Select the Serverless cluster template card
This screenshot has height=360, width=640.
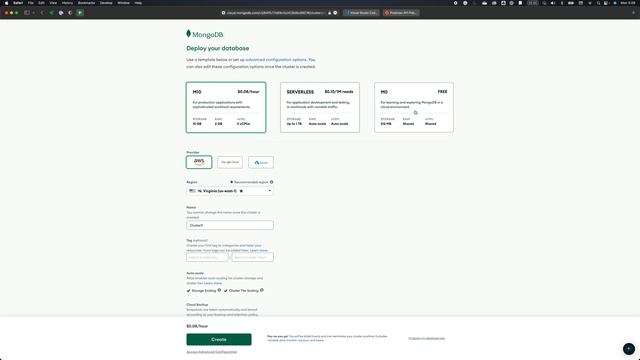[x=320, y=107]
